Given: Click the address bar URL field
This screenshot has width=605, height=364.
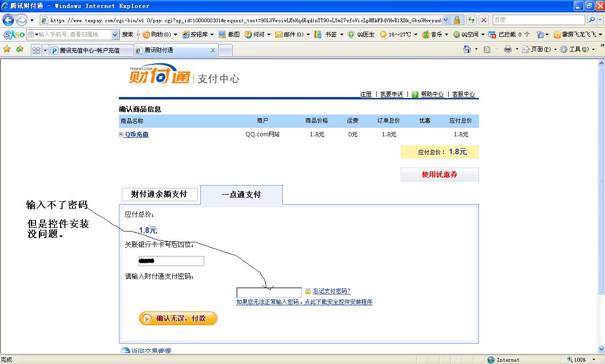Looking at the screenshot, I should pyautogui.click(x=245, y=20).
